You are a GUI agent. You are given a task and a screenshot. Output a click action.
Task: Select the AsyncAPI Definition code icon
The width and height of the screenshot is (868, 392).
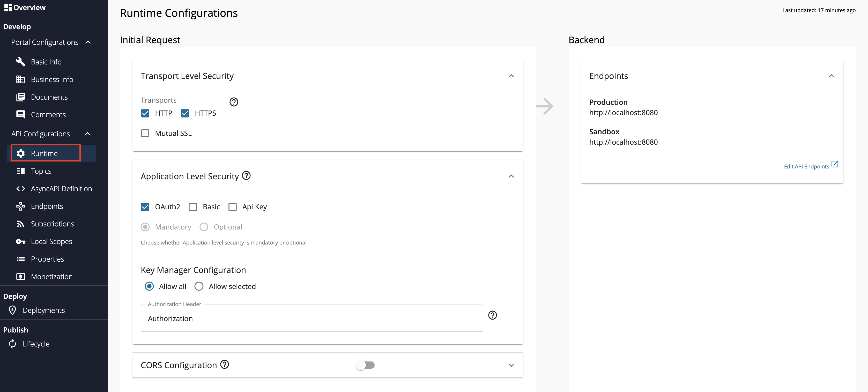click(x=20, y=188)
